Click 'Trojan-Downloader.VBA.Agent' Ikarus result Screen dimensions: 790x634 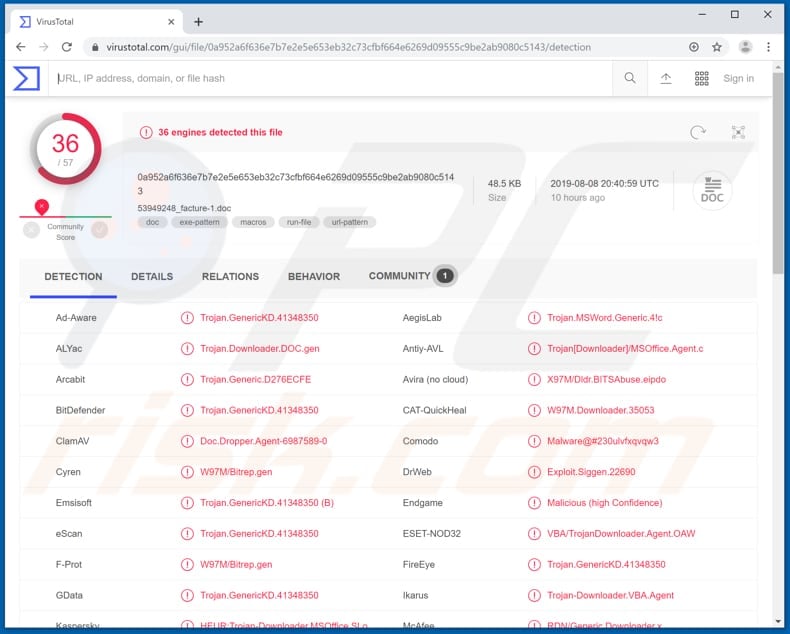[x=611, y=596]
